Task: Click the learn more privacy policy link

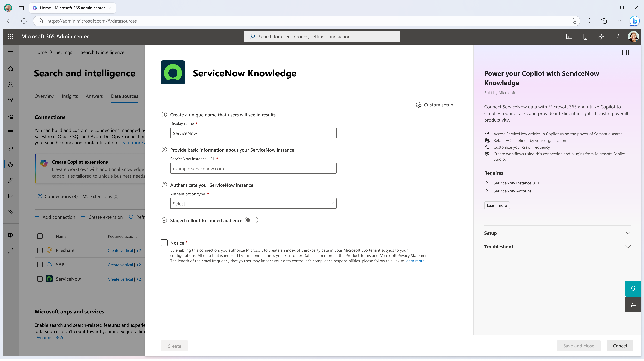Action: click(414, 261)
